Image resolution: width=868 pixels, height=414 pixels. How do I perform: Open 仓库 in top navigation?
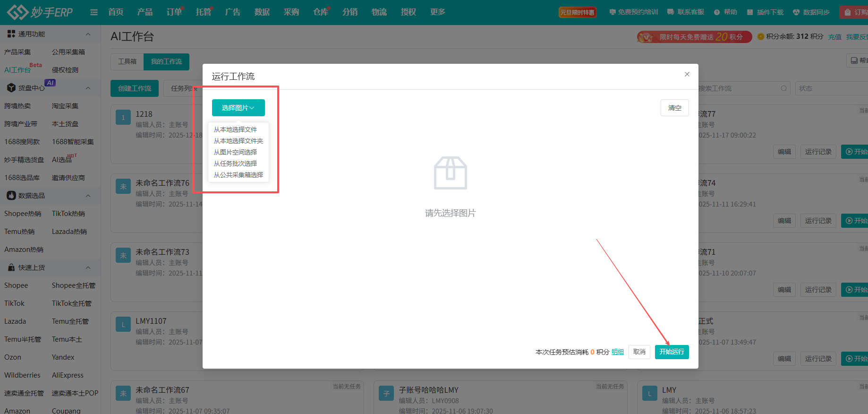[321, 12]
